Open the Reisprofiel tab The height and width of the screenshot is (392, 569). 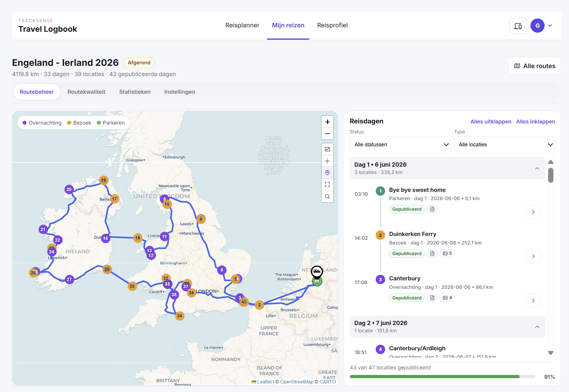tap(332, 25)
